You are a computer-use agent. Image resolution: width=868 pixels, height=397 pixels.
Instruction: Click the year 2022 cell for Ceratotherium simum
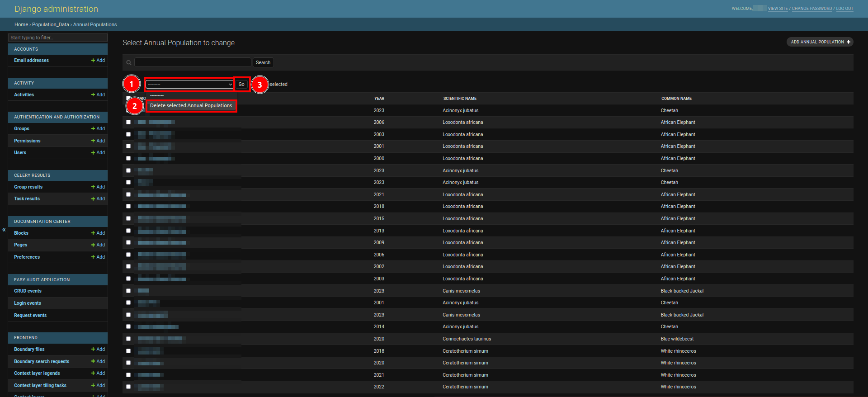(x=379, y=387)
